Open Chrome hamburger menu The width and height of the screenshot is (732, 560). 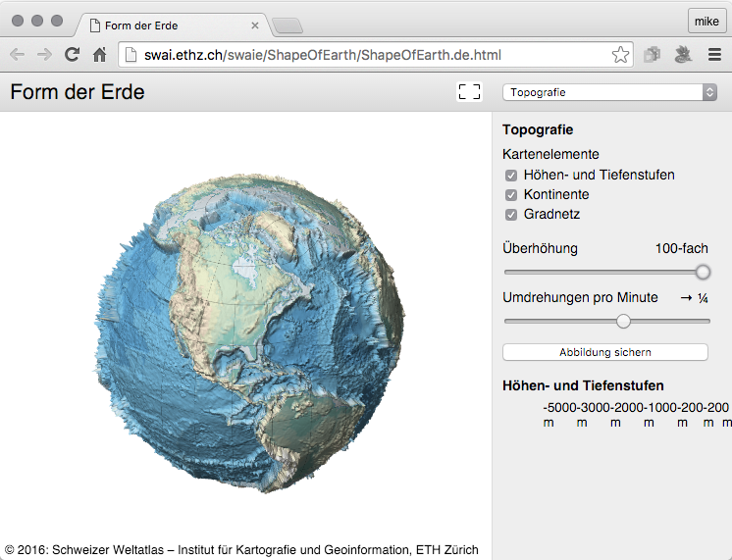pyautogui.click(x=714, y=55)
